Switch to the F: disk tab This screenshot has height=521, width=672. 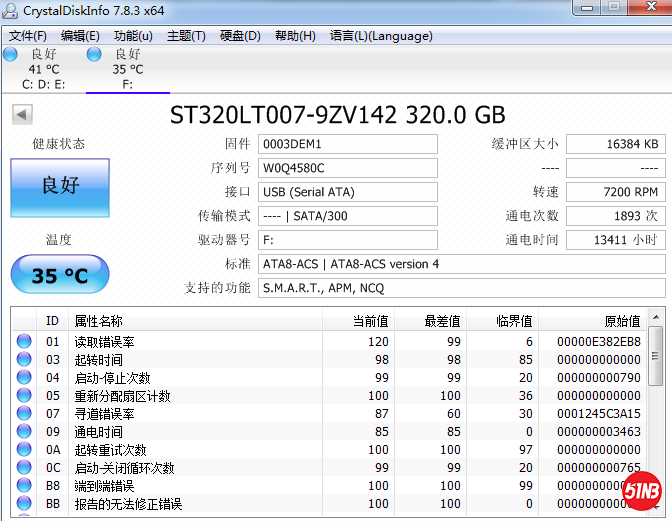tap(127, 69)
